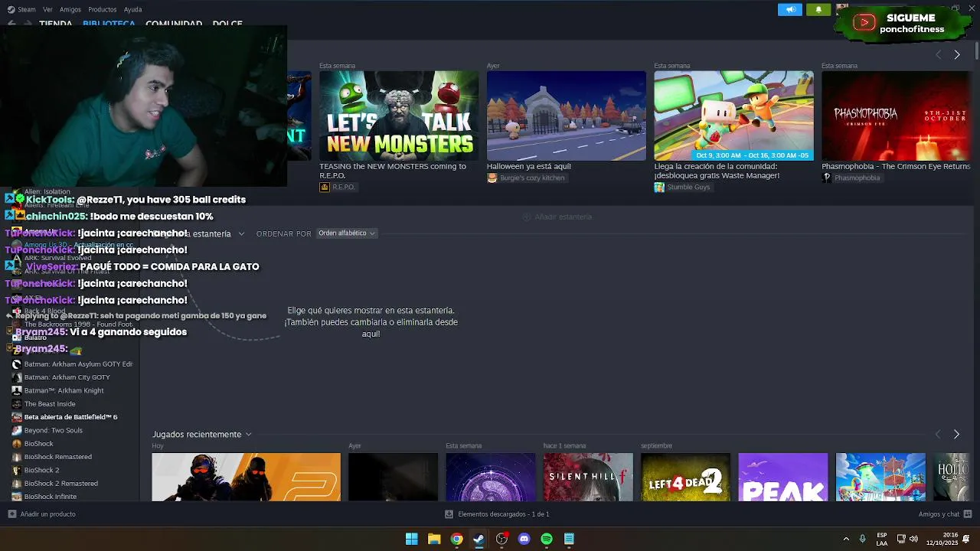
Task: Click the R.E.P.O. game icon under the news card
Action: tap(325, 187)
